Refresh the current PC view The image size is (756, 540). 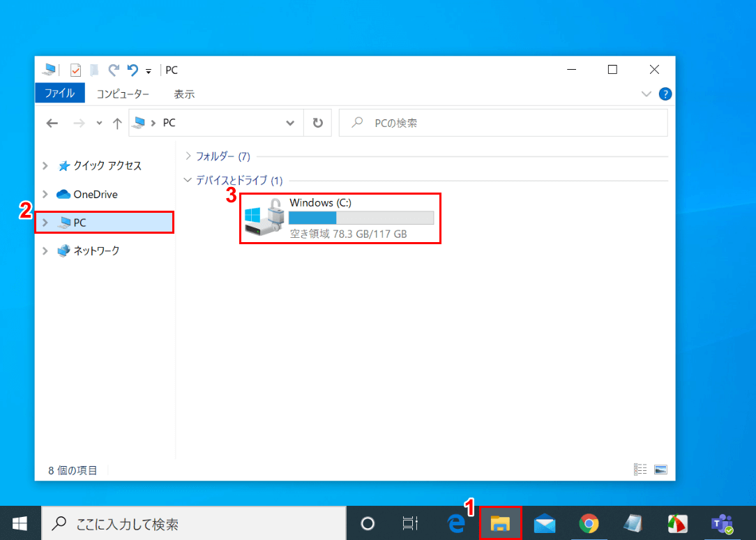tap(318, 123)
